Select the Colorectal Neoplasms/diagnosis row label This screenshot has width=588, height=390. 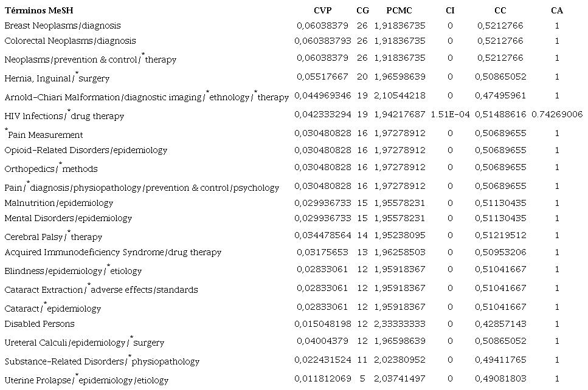(x=70, y=41)
